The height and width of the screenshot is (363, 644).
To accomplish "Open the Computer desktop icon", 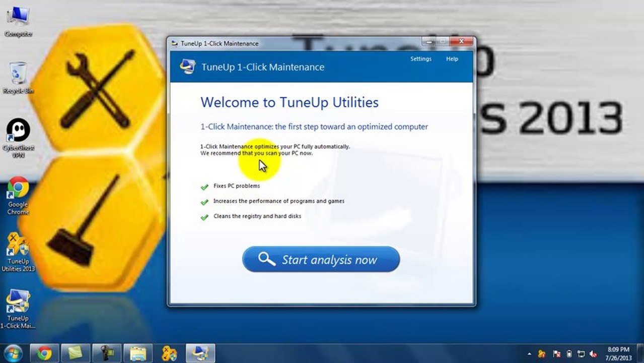I will (x=18, y=22).
